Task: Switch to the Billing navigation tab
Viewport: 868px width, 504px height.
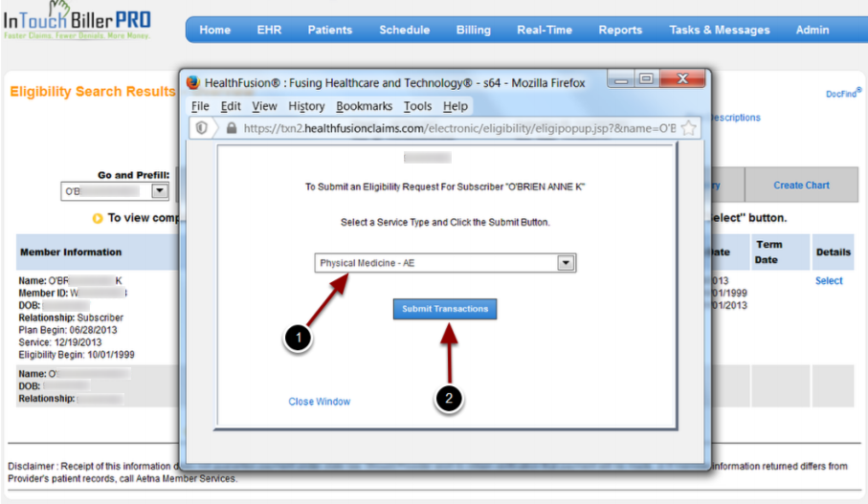Action: 473,30
